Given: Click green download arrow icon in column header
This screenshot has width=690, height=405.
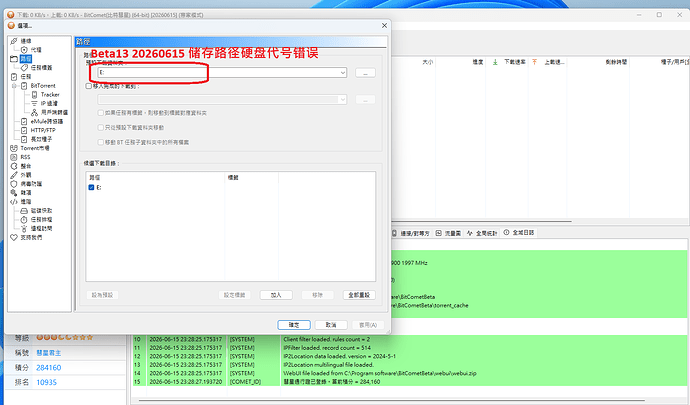Looking at the screenshot, I should coord(495,62).
